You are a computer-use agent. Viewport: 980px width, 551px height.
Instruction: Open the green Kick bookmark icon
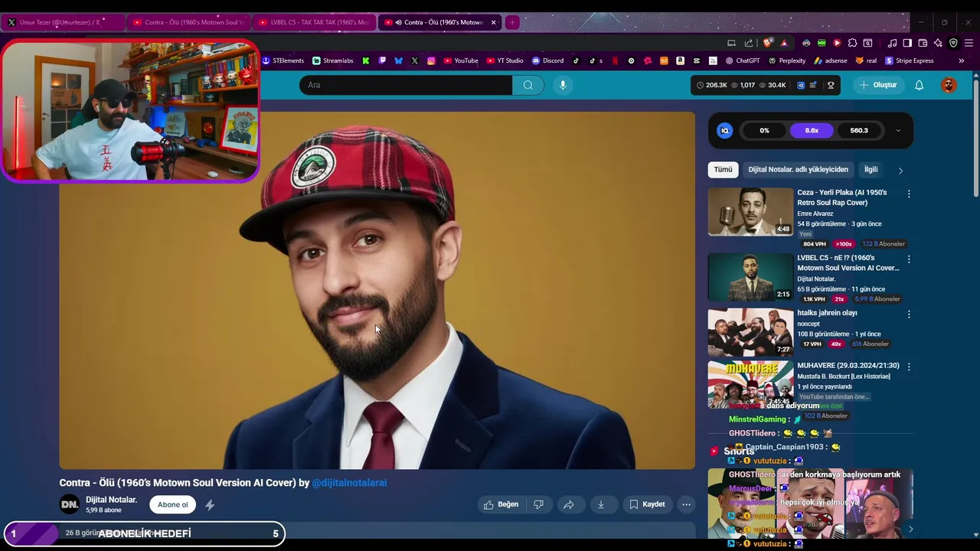(366, 60)
